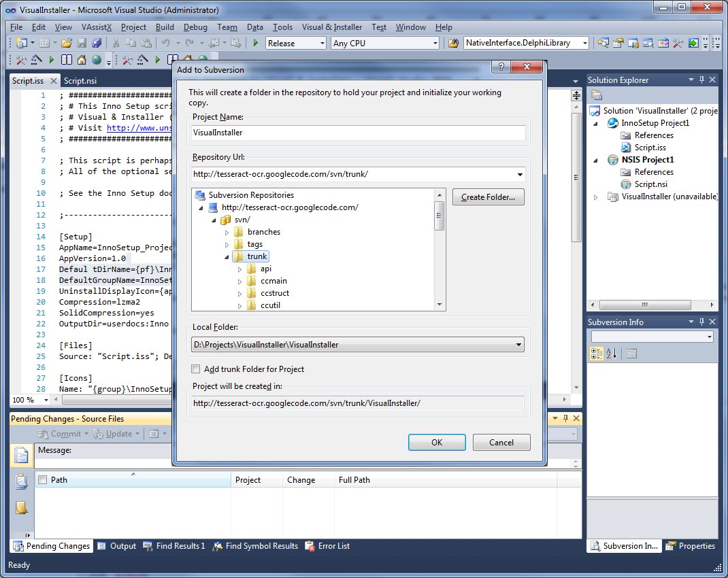Click into the Project Name field
This screenshot has width=728, height=578.
point(358,133)
